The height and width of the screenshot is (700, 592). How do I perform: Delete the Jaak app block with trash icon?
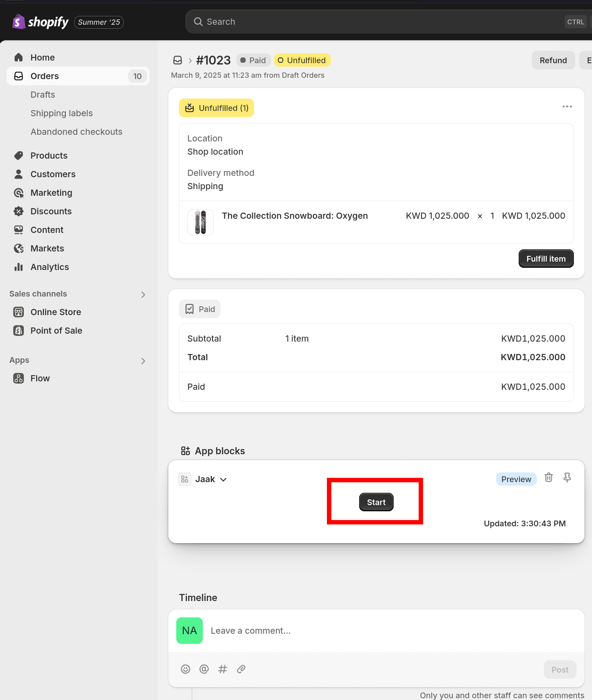pyautogui.click(x=549, y=477)
